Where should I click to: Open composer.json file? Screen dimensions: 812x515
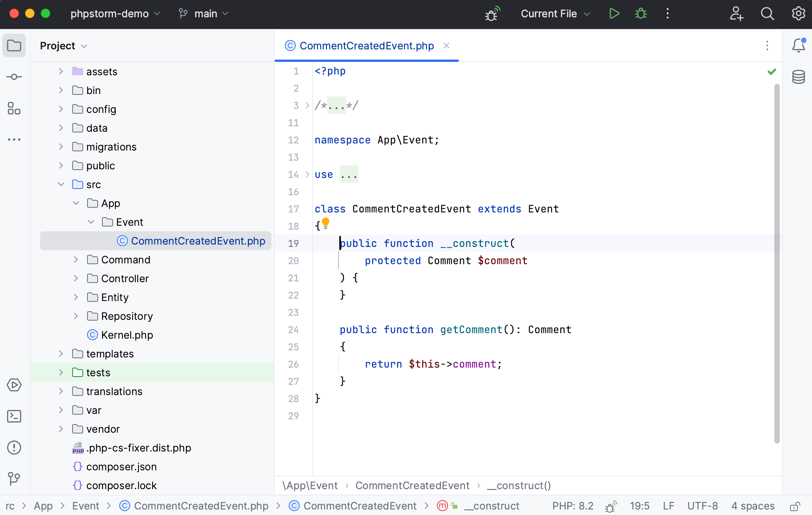point(115,466)
